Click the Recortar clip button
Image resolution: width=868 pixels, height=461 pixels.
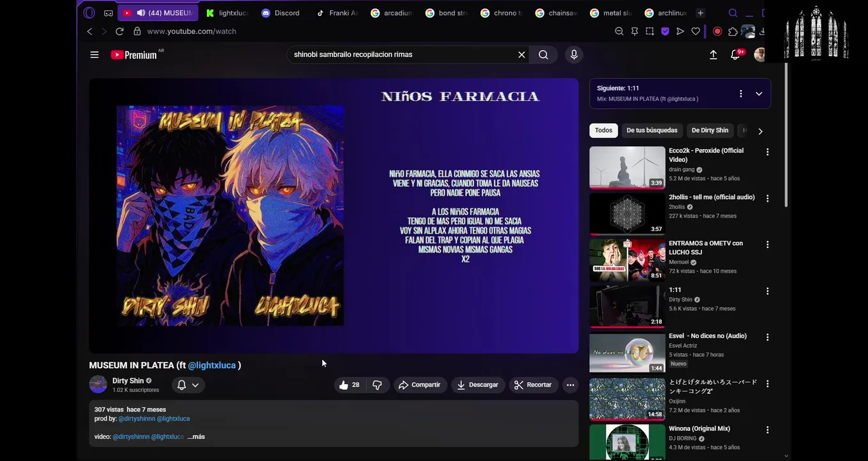click(533, 385)
